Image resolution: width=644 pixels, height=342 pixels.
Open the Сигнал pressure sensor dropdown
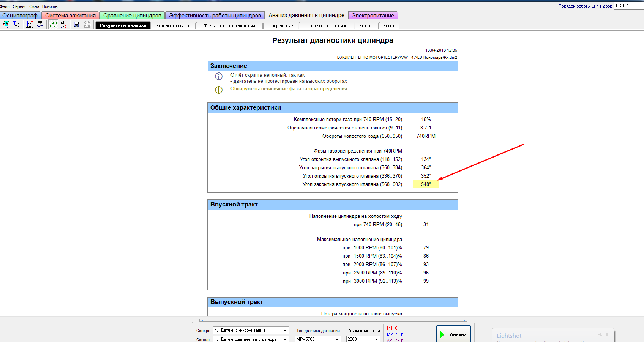coord(251,339)
